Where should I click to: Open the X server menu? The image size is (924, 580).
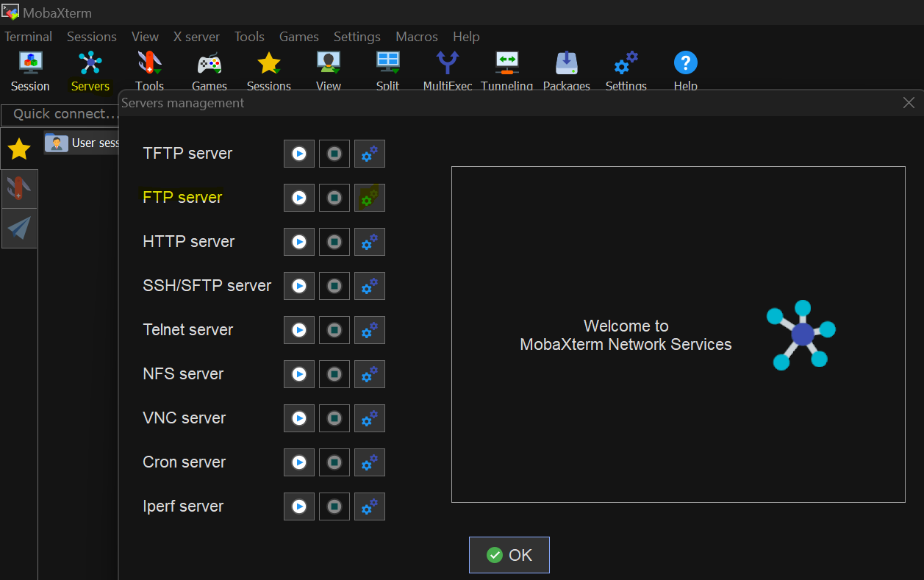click(196, 37)
